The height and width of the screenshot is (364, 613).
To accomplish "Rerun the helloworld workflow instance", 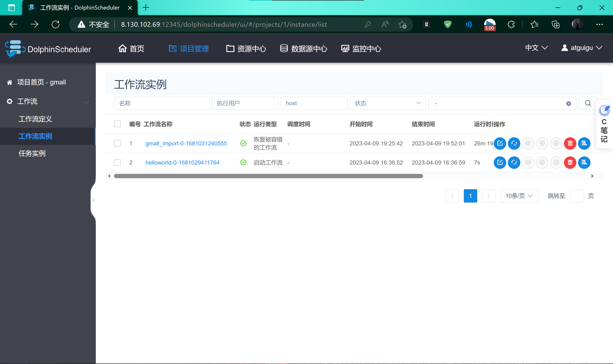I will (x=514, y=162).
